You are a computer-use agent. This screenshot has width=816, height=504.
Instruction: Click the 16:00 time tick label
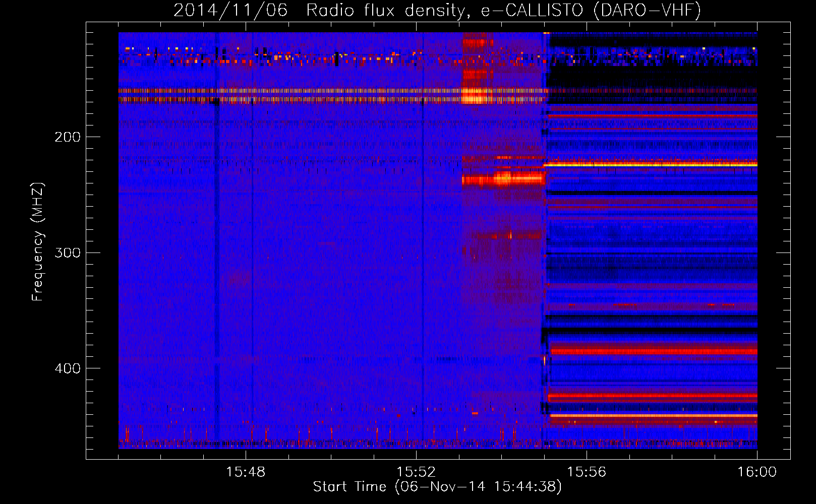757,472
